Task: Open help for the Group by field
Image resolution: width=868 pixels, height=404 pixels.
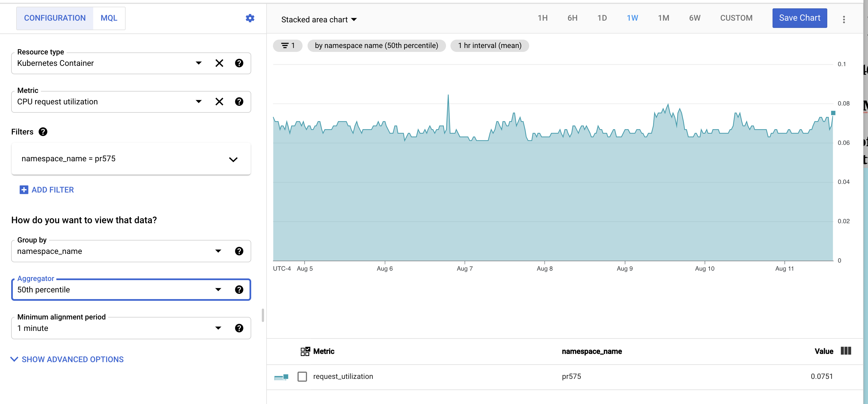Action: point(239,251)
